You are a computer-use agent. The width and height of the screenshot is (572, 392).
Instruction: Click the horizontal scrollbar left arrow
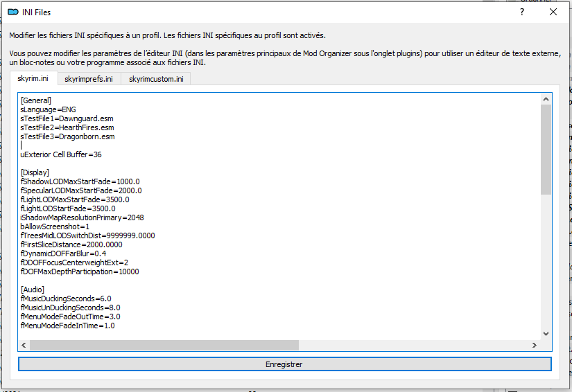[x=24, y=345]
